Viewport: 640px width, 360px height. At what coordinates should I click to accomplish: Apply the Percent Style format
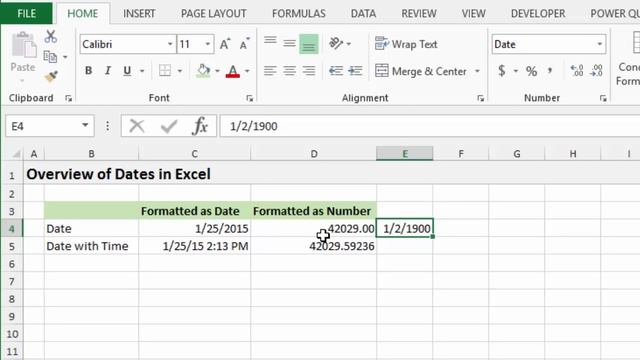click(531, 71)
